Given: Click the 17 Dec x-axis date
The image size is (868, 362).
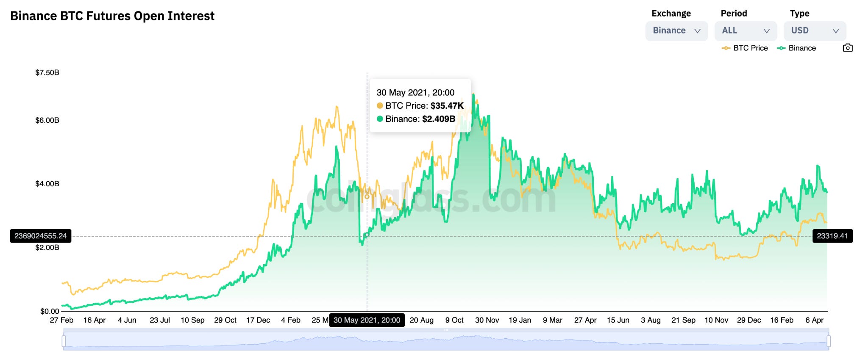Looking at the screenshot, I should [x=258, y=321].
